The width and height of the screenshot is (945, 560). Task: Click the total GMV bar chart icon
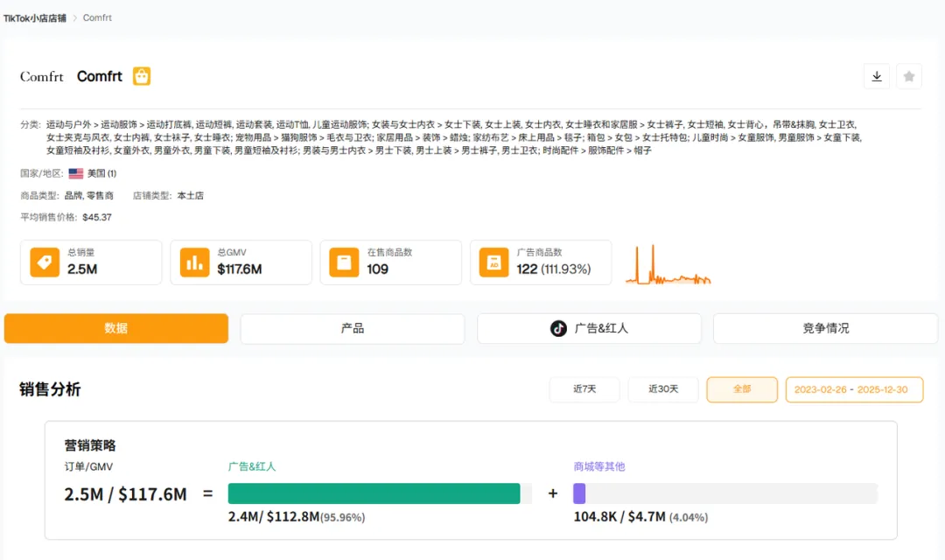pyautogui.click(x=195, y=262)
